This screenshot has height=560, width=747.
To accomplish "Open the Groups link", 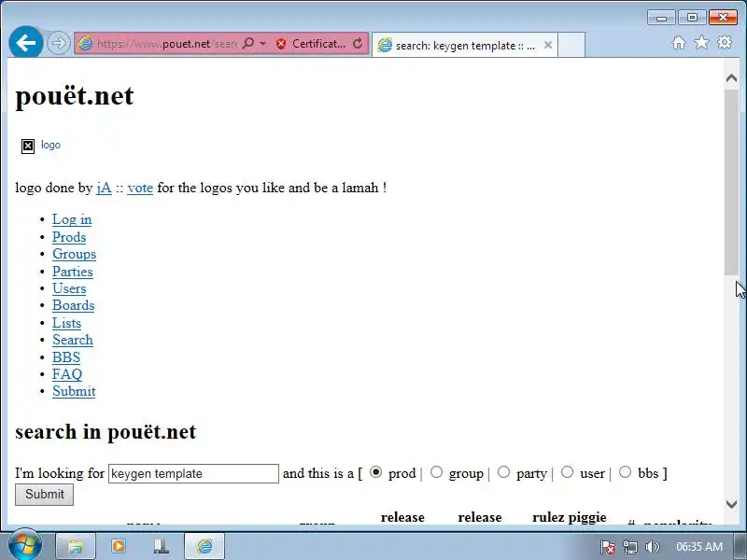I will point(75,254).
